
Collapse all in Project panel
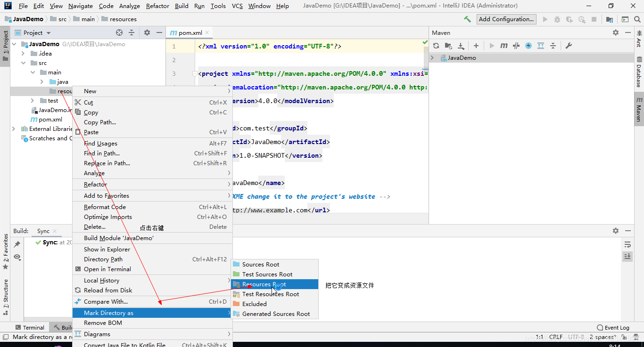132,32
